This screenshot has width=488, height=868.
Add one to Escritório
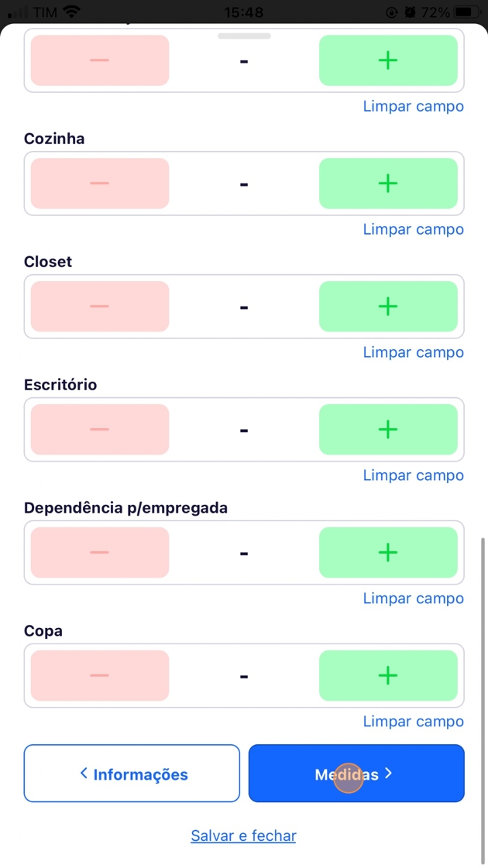coord(388,430)
